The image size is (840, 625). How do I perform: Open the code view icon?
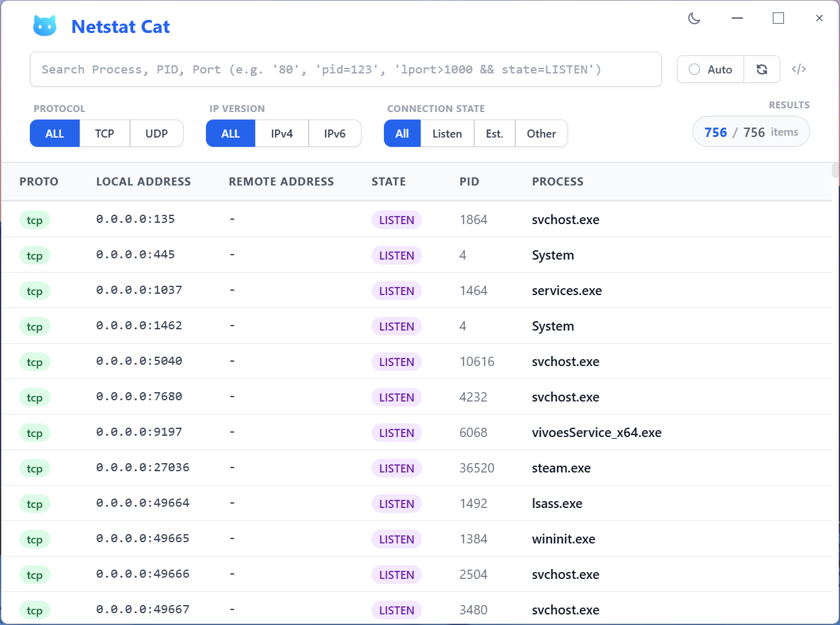[x=799, y=69]
